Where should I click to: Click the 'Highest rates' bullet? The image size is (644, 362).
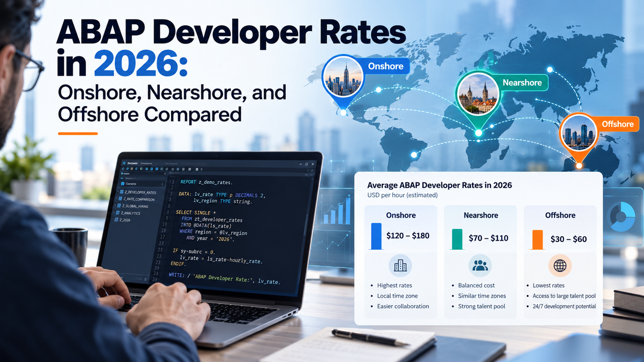394,285
